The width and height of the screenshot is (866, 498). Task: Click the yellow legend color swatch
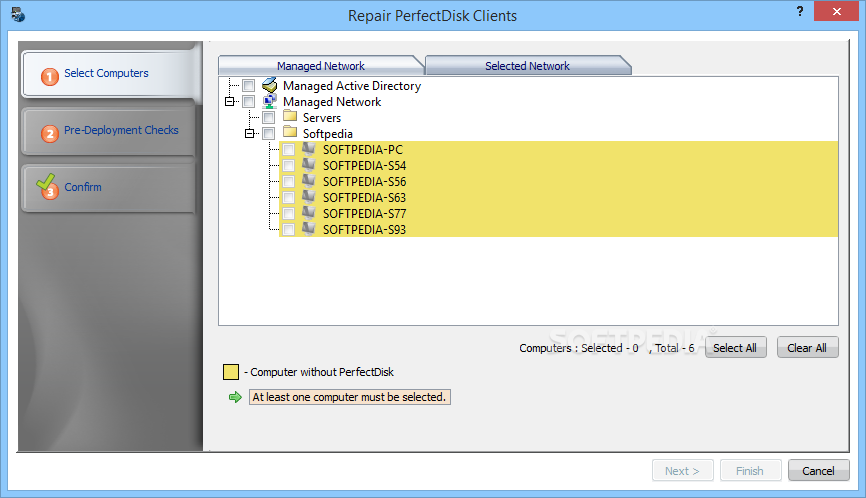coord(231,372)
